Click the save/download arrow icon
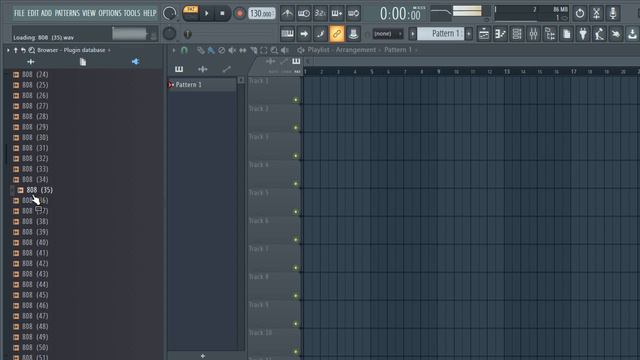This screenshot has height=360, width=640. [x=632, y=34]
